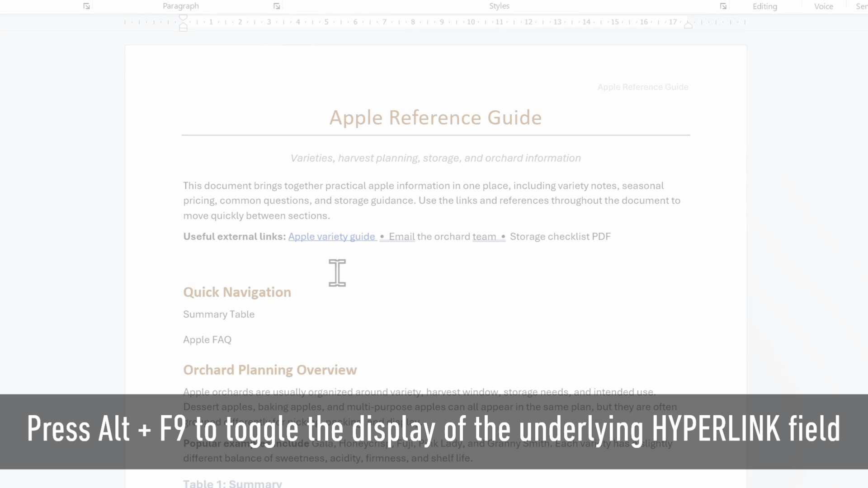Open the dialog launcher left of Paragraph label
Viewport: 868px width, 488px height.
(86, 6)
